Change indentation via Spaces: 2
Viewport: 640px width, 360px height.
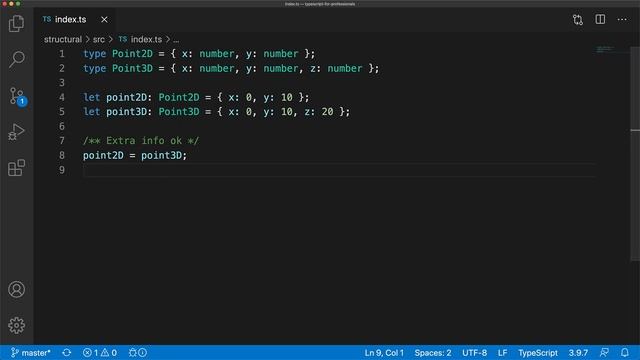[433, 353]
